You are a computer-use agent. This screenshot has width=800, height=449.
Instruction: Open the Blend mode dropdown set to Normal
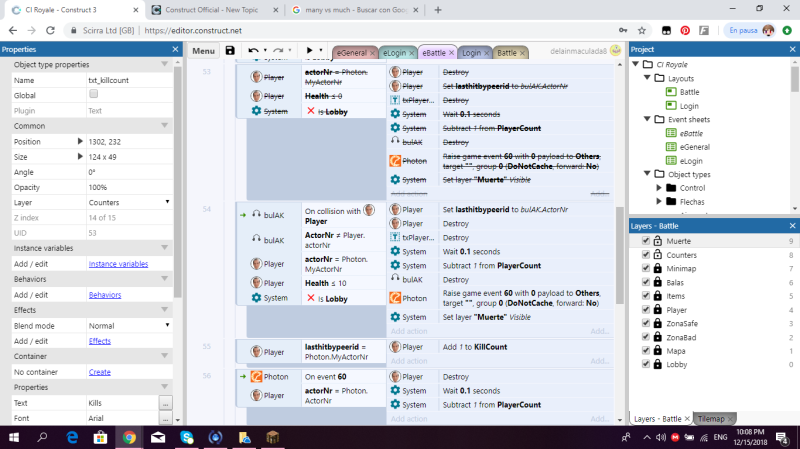[x=130, y=325]
